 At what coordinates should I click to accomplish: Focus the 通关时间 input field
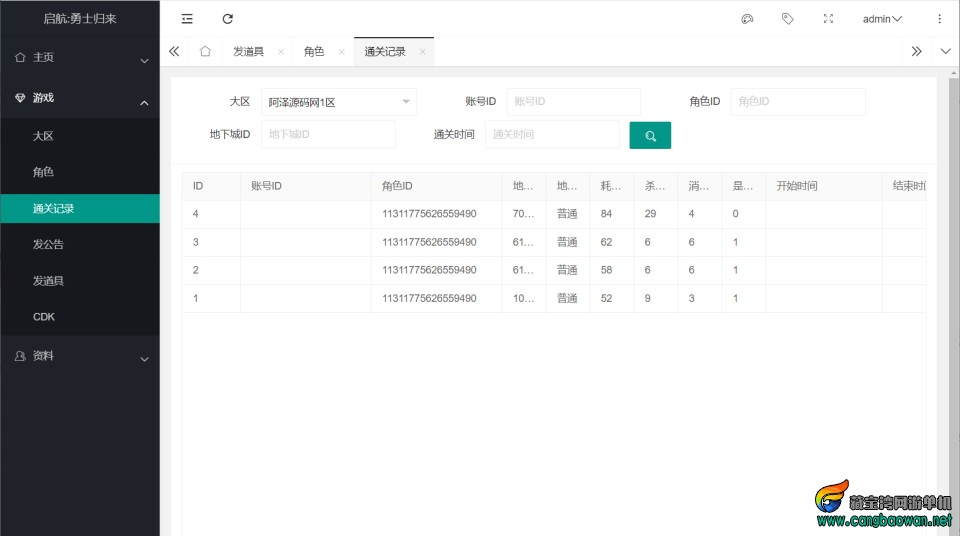[x=552, y=134]
